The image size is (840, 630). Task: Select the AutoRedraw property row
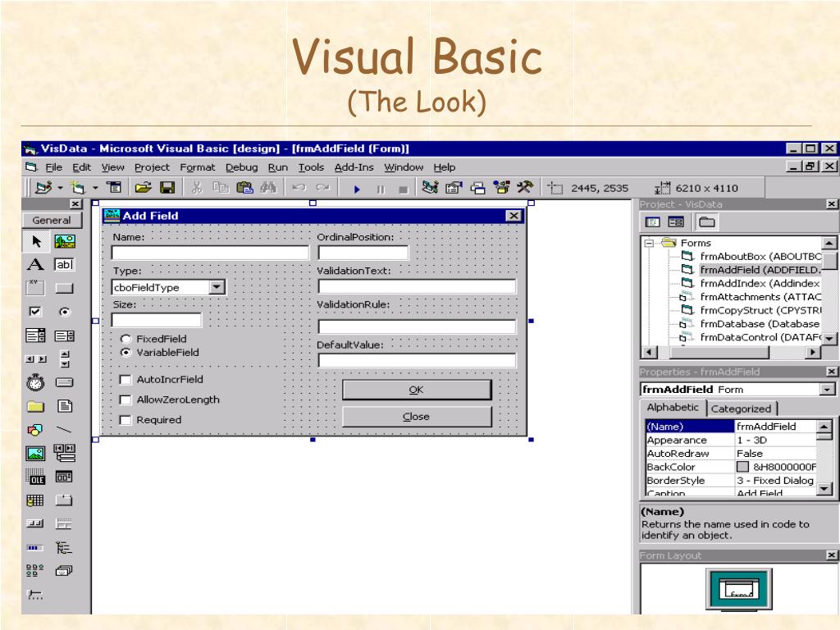pos(731,453)
